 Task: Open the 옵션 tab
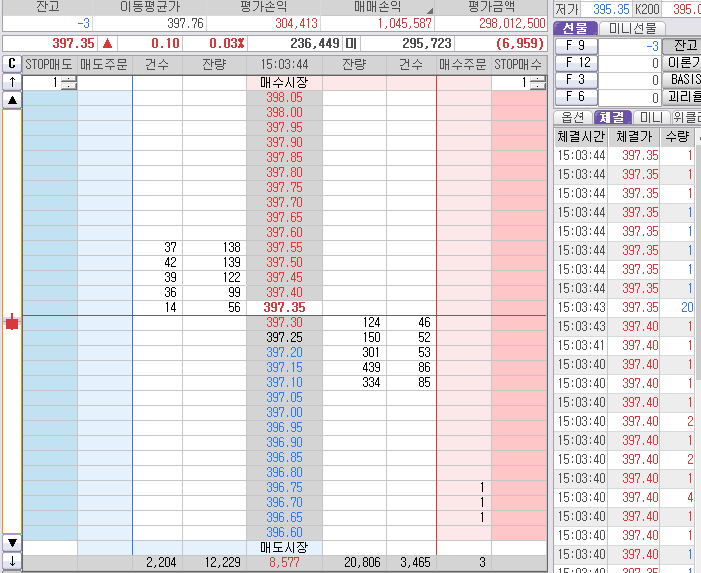(x=573, y=117)
